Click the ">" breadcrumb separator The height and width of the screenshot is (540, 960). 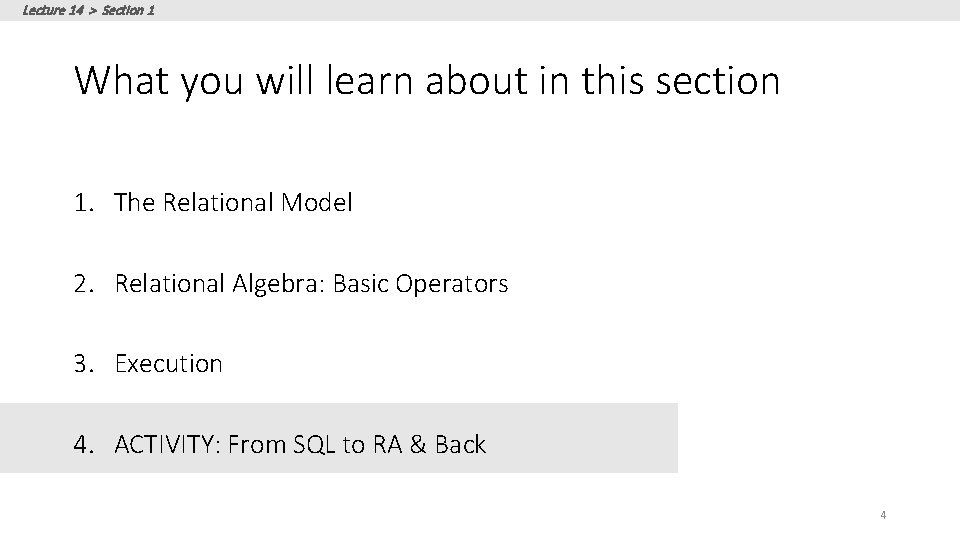coord(92,10)
